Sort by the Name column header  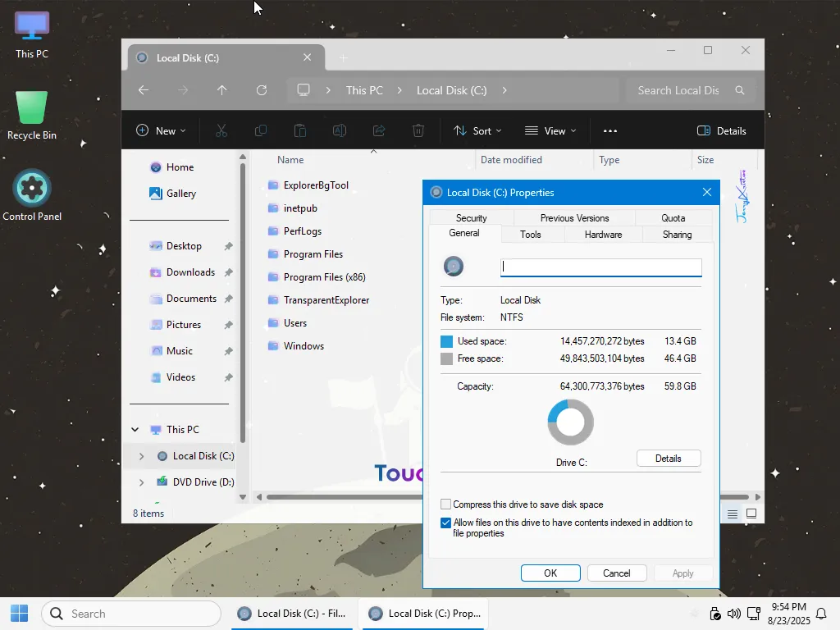point(290,160)
